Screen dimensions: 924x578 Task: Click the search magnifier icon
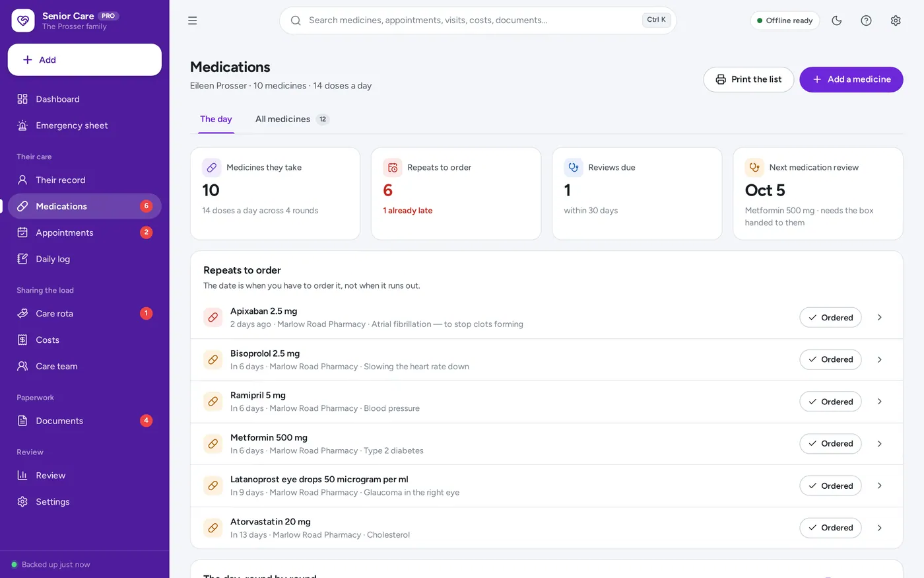(x=296, y=20)
